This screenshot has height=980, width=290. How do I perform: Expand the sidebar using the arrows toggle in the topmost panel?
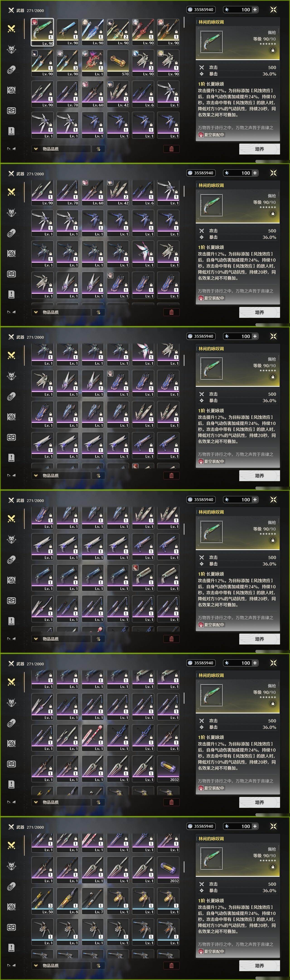(11, 149)
